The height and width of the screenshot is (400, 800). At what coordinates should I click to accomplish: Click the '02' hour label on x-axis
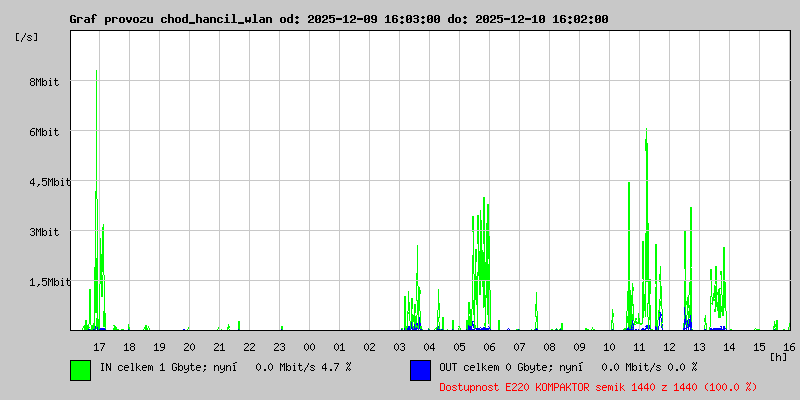(369, 347)
